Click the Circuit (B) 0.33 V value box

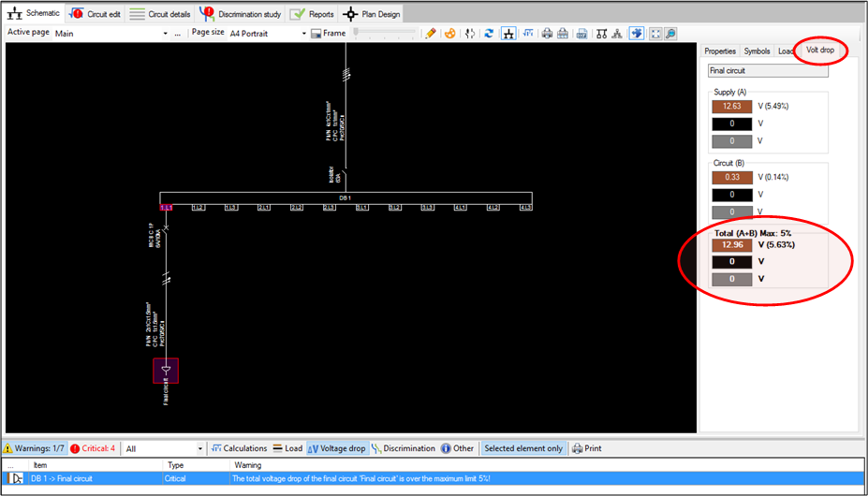pos(732,177)
